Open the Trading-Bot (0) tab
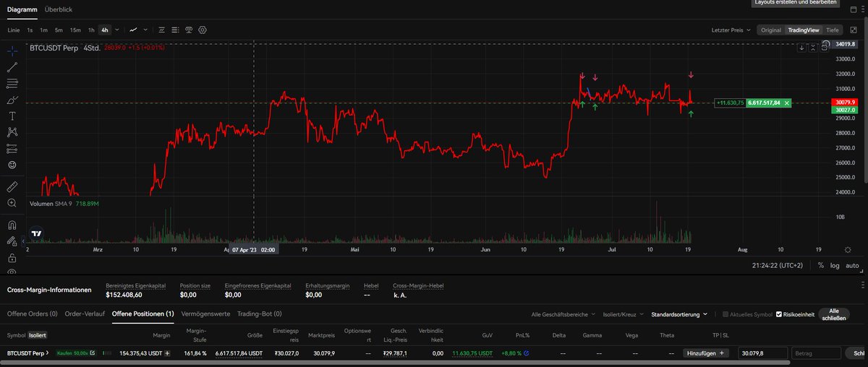Image resolution: width=868 pixels, height=367 pixels. click(259, 314)
